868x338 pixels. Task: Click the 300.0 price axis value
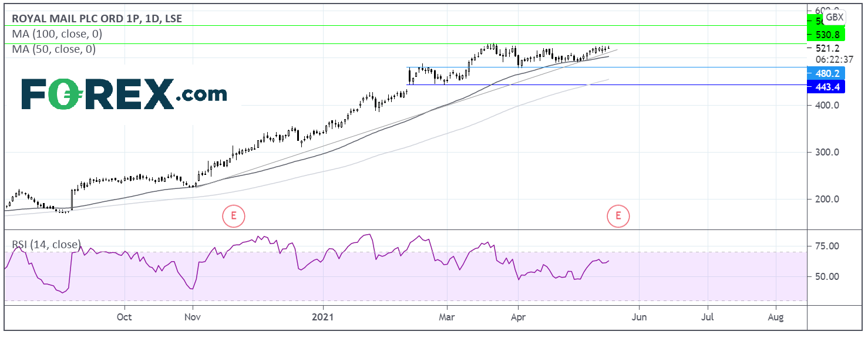point(827,152)
